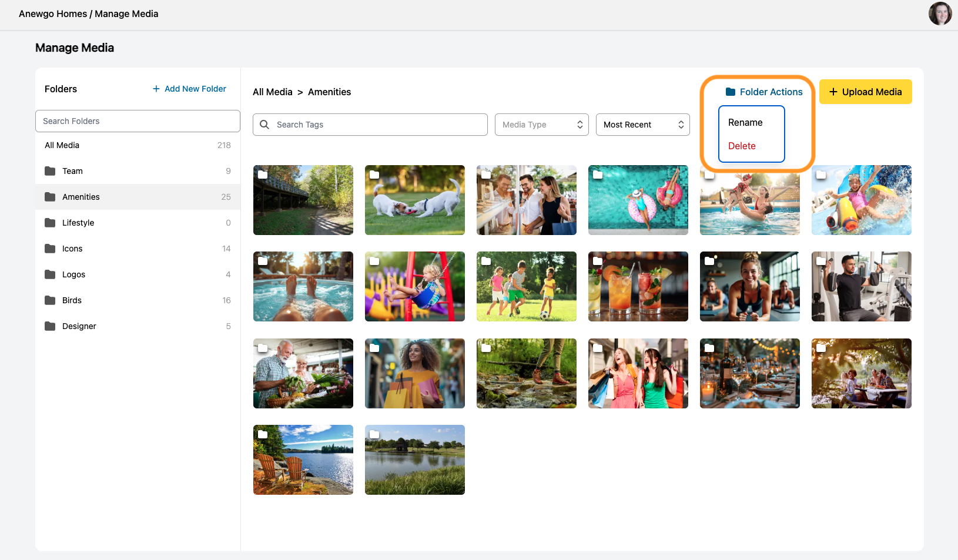Click the folder icon on the hot tub photo
The height and width of the screenshot is (560, 958).
(263, 261)
